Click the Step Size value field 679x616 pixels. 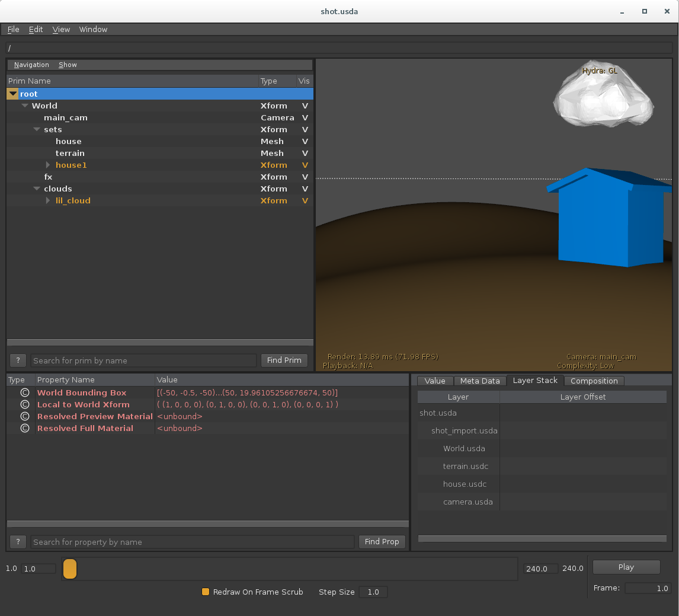(x=373, y=592)
